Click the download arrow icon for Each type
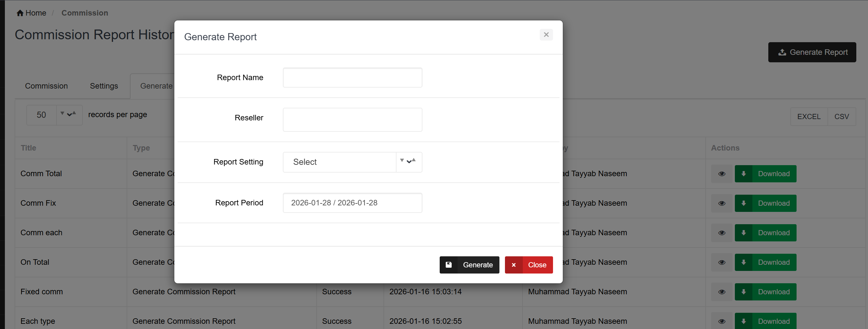Screen dimensions: 868x329 point(743,321)
